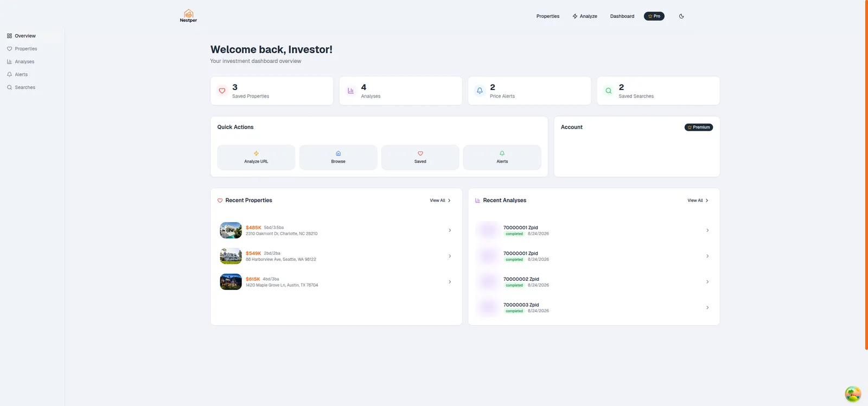Click the Premium badge in the Account card
The width and height of the screenshot is (868, 406).
[699, 127]
